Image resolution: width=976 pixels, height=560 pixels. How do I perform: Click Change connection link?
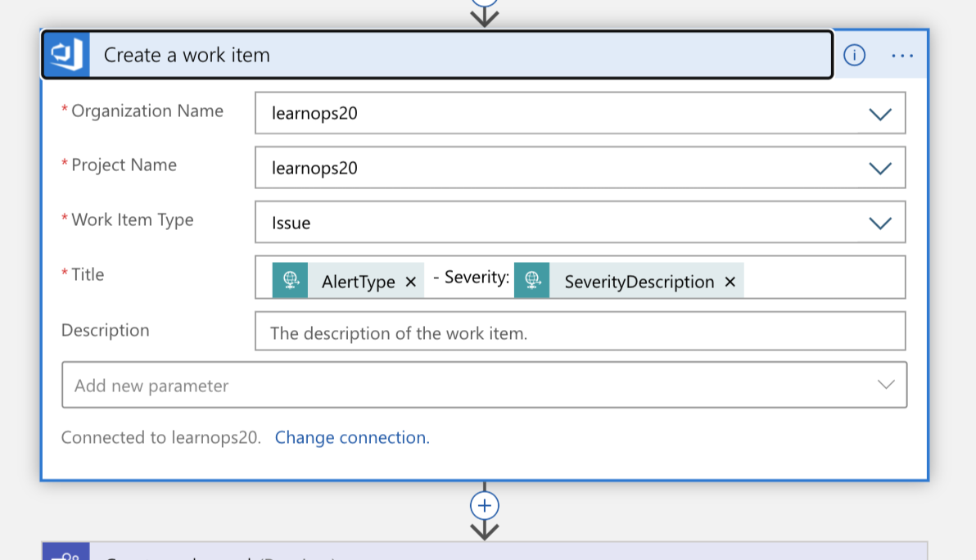(x=352, y=437)
